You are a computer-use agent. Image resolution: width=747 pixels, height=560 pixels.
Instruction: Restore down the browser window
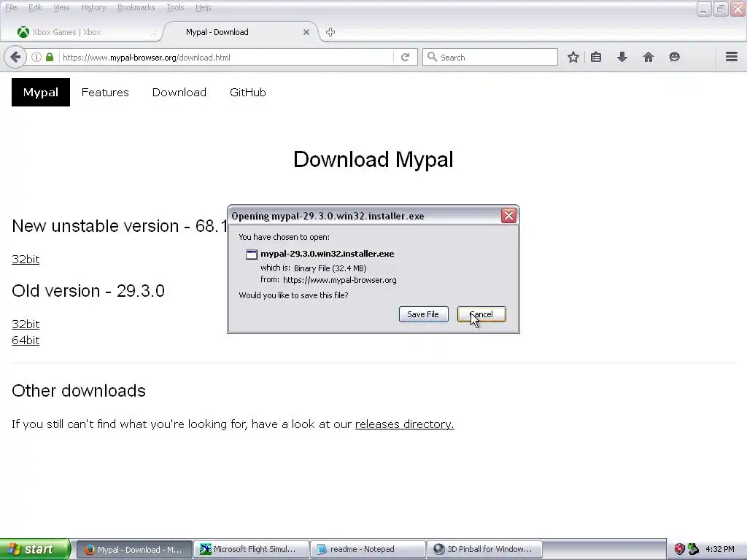(721, 9)
